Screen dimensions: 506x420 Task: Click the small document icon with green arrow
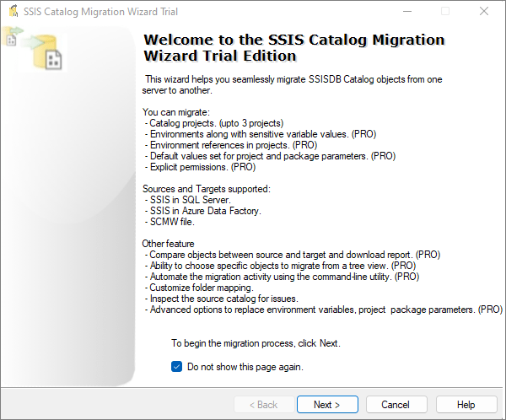(x=12, y=37)
